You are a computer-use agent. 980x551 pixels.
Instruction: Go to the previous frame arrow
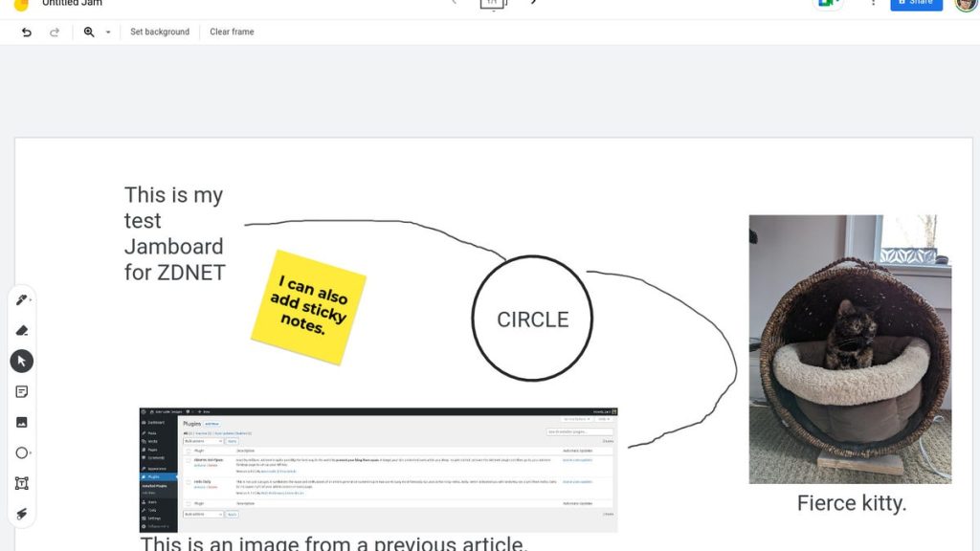point(454,3)
